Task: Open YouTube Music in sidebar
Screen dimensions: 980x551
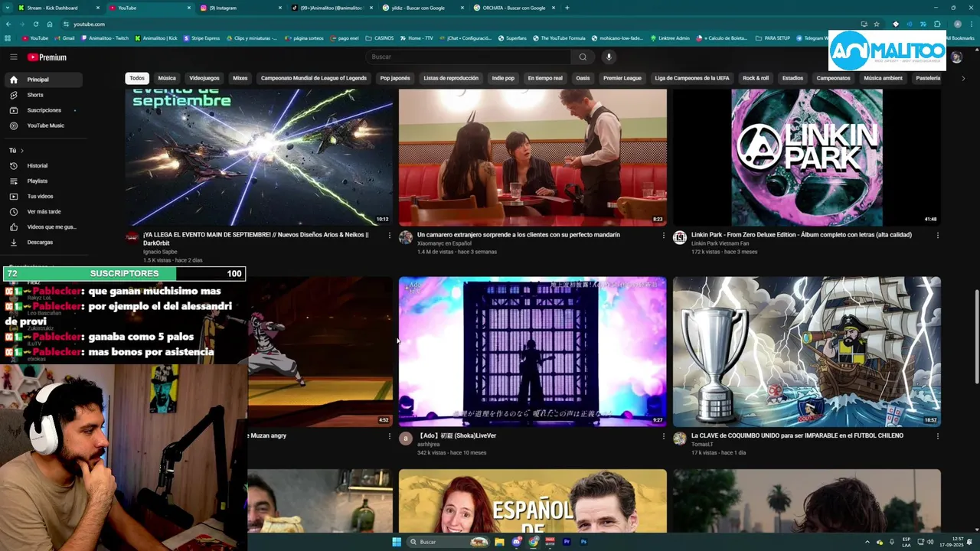Action: click(43, 126)
